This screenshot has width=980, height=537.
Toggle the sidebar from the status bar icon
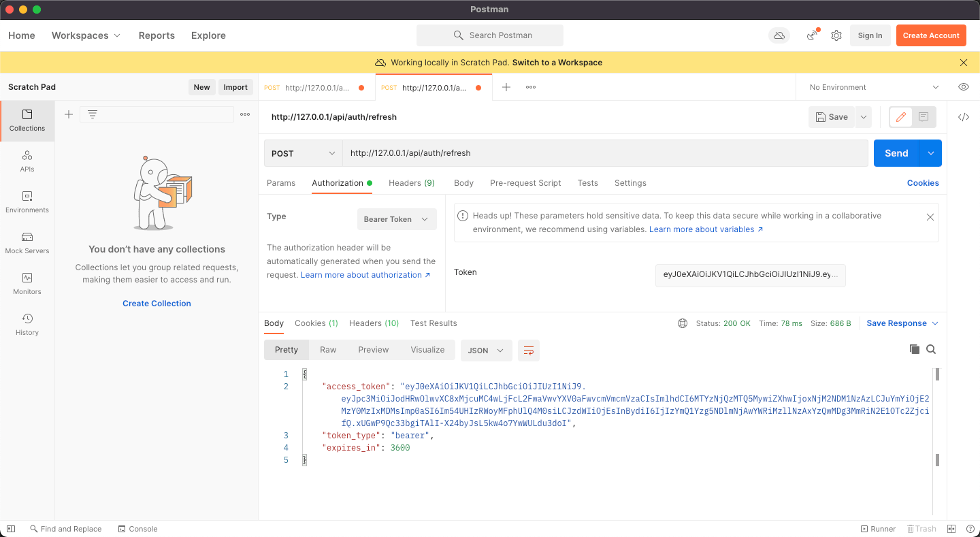[11, 529]
